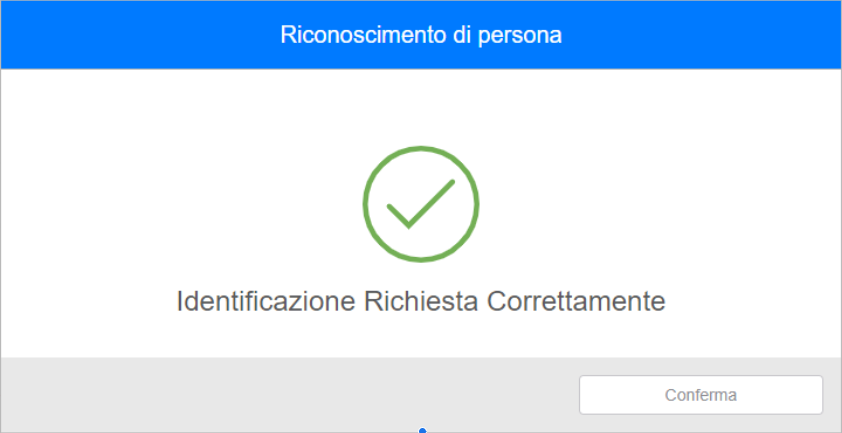Viewport: 842px width, 433px height.
Task: Click the "Conferma" label text in the footer
Action: [701, 395]
